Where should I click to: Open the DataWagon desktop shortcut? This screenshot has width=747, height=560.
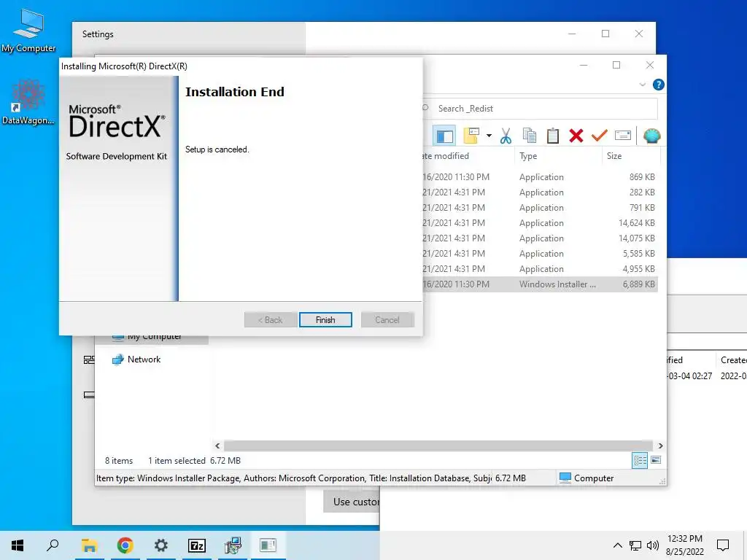28,103
